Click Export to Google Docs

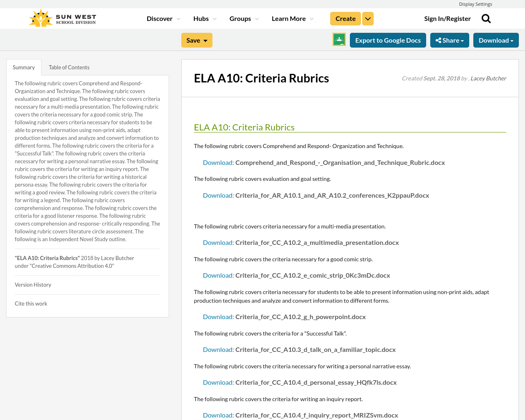pos(388,40)
